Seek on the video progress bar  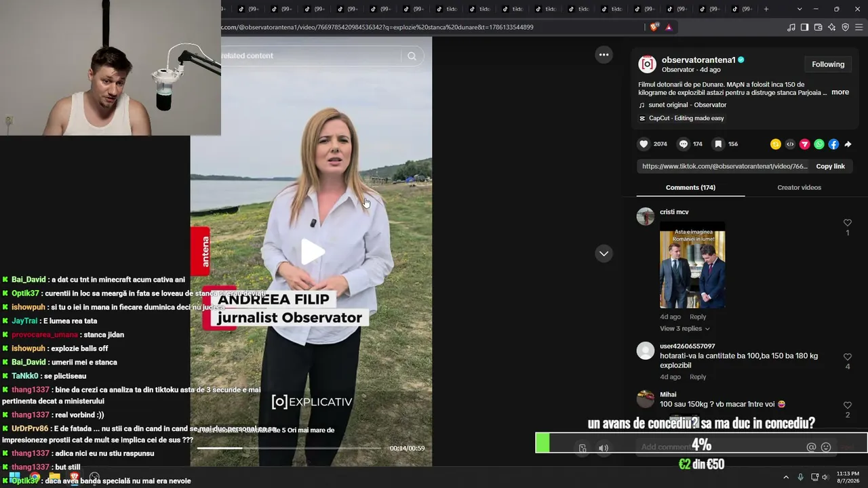tap(290, 448)
